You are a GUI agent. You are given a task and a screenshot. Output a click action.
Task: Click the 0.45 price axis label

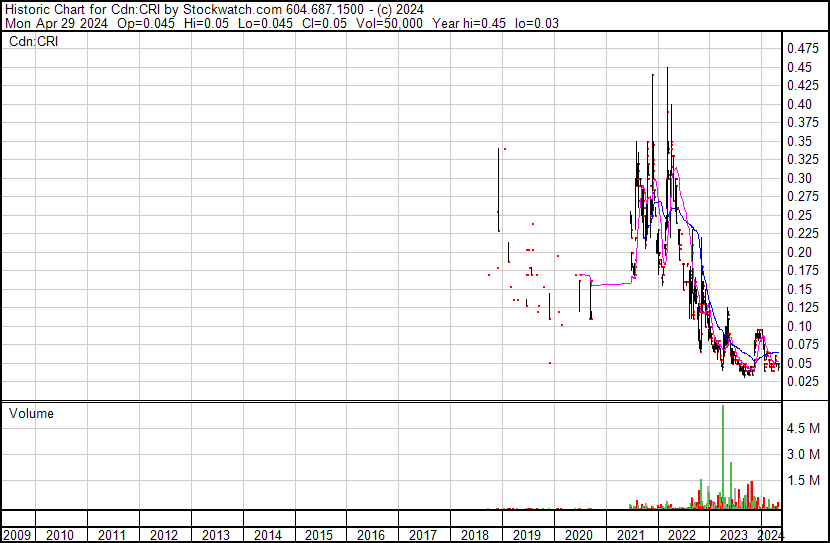[x=800, y=67]
